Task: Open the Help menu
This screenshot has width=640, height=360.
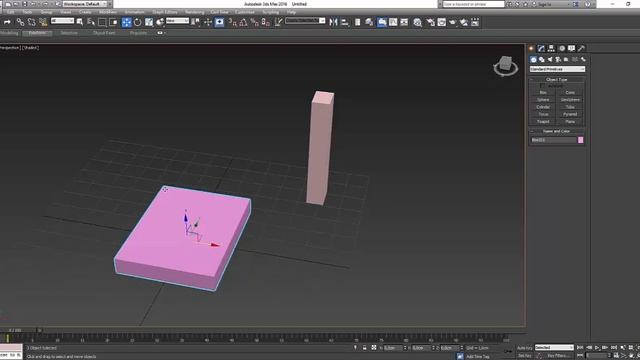Action: coord(291,12)
